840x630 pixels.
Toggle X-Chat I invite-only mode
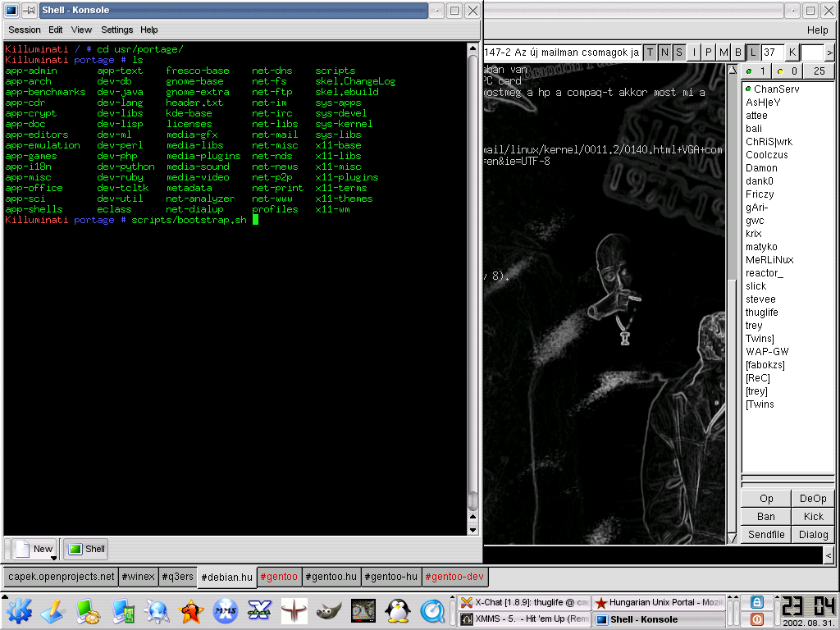coord(694,52)
